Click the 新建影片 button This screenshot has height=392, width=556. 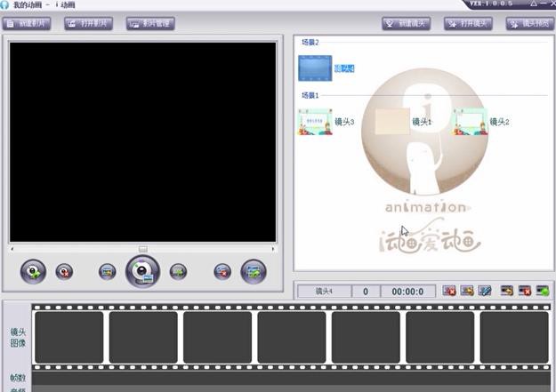27,23
